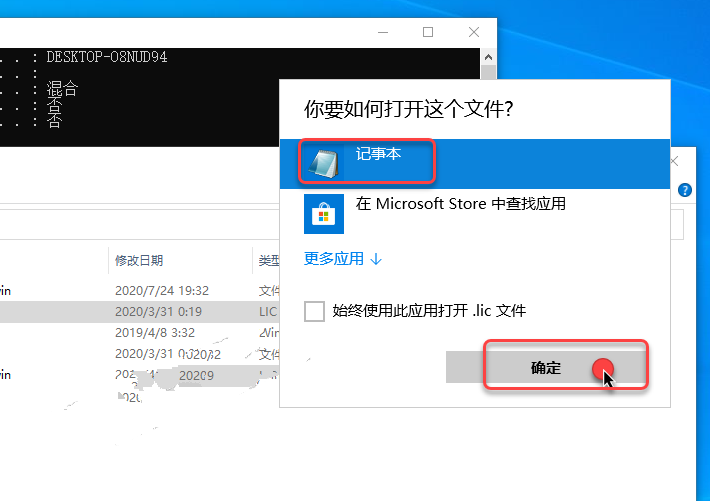Choose the Microsoft Store search option
710x501 pixels.
(x=475, y=214)
